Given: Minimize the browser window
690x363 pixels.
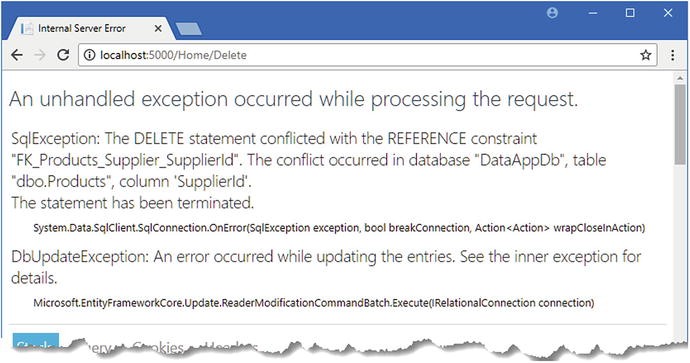Looking at the screenshot, I should coord(593,13).
